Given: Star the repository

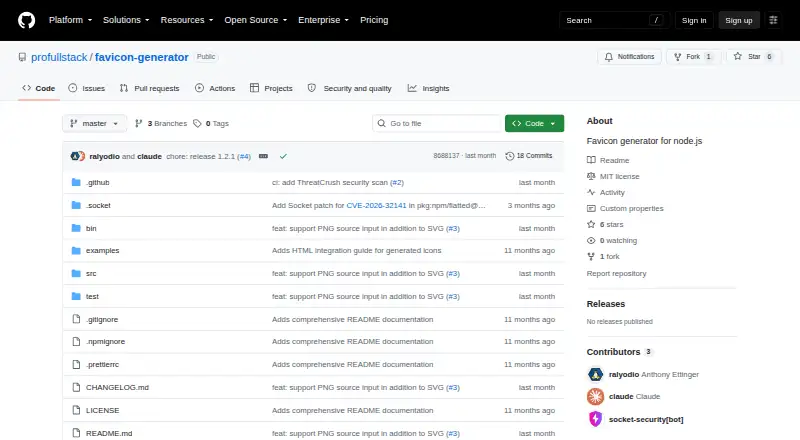Looking at the screenshot, I should click(x=754, y=57).
